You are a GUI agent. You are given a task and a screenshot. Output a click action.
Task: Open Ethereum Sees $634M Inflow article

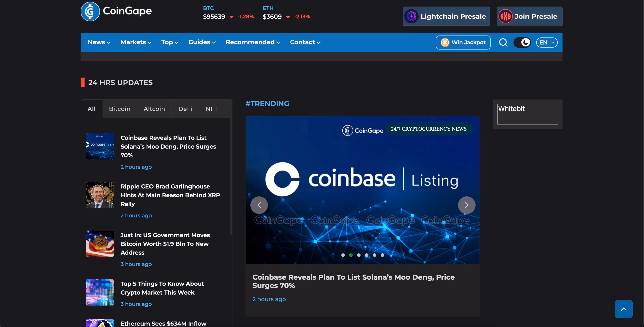click(x=163, y=323)
